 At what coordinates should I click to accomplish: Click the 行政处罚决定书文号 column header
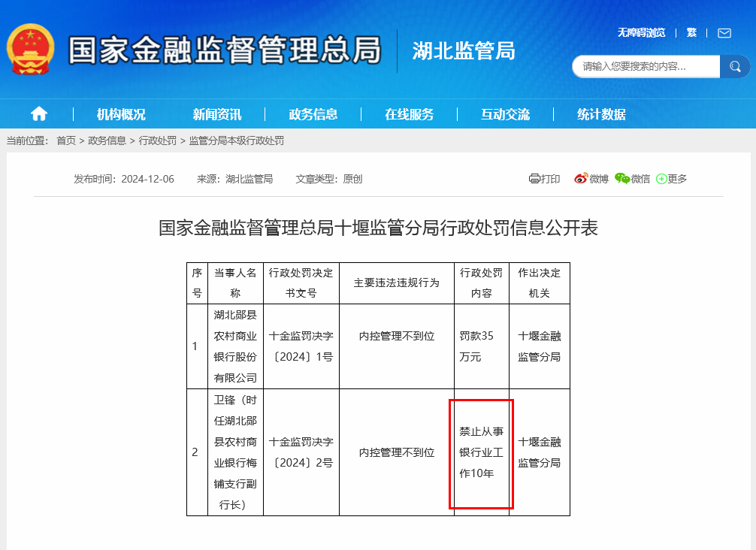(x=301, y=283)
